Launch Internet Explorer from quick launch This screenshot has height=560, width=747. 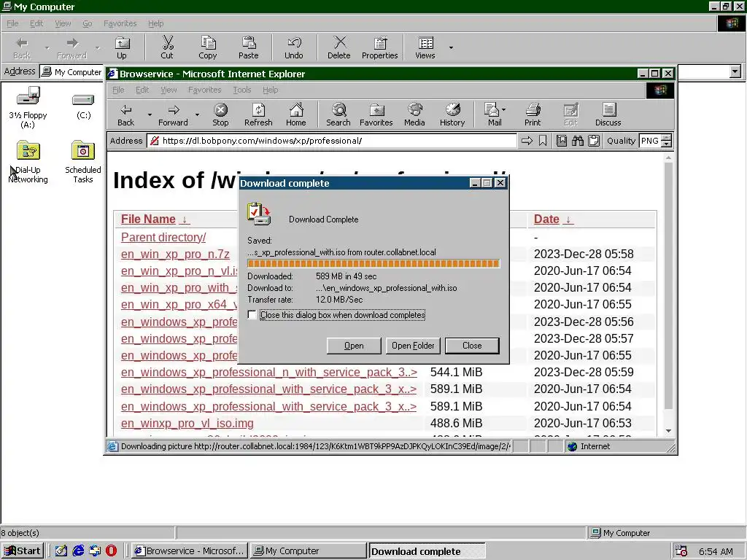pyautogui.click(x=78, y=551)
